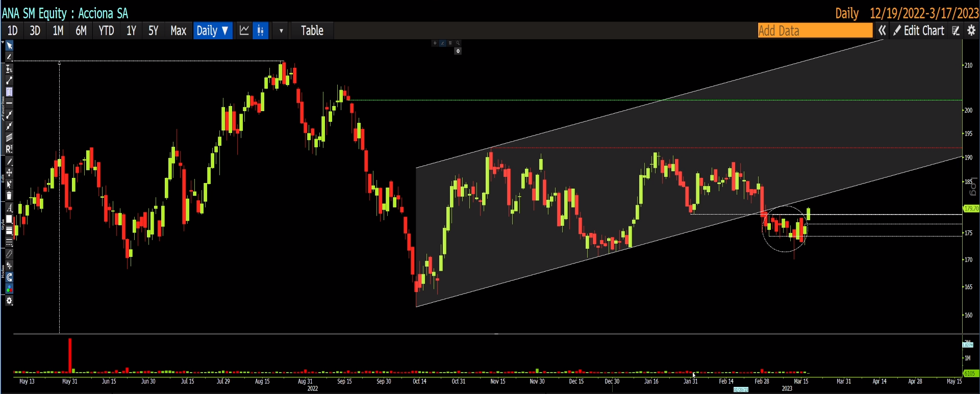Switch to 3D time range
Image resolution: width=980 pixels, height=394 pixels.
pyautogui.click(x=35, y=31)
